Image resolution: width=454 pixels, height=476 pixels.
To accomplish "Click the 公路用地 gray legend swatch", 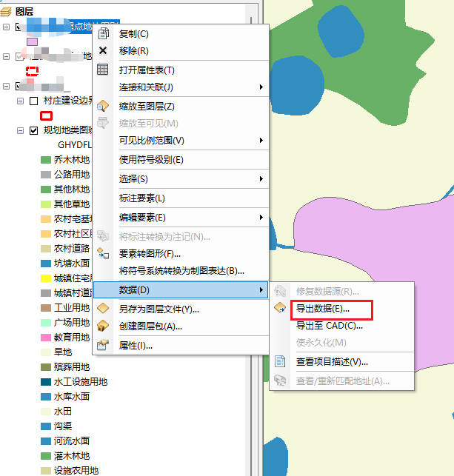I will pos(46,175).
